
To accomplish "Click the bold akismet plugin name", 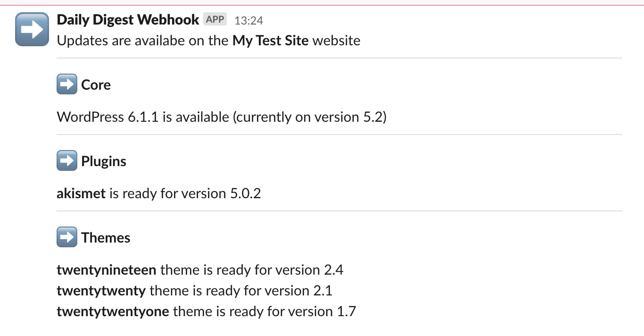I will pos(81,193).
